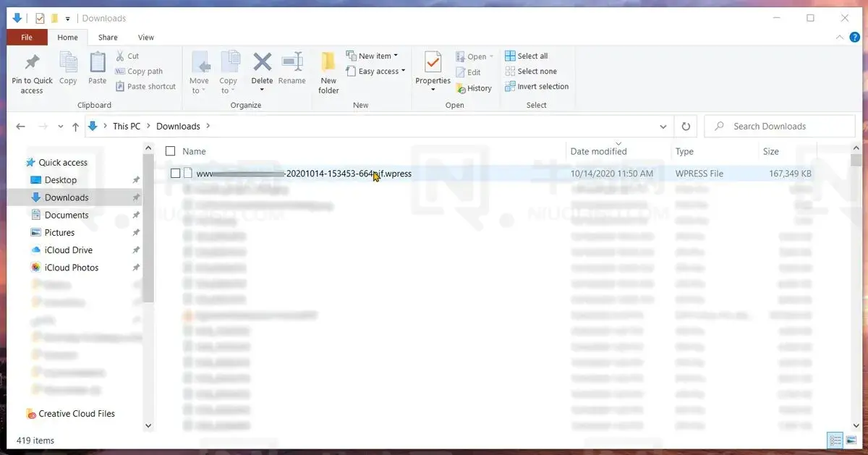Screen dimensions: 868x455
Task: Open the Easy access dropdown
Action: pos(375,72)
